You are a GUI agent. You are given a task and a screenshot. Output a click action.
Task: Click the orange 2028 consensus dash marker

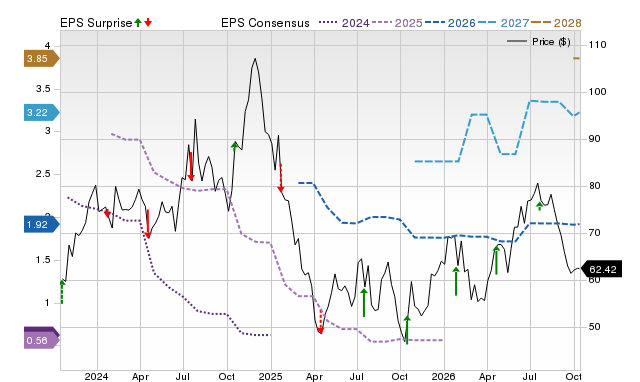click(x=576, y=58)
